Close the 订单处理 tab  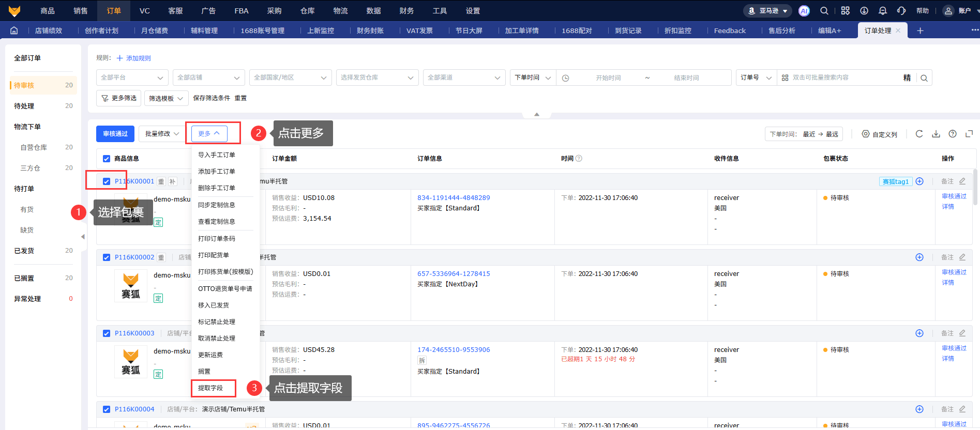click(898, 30)
